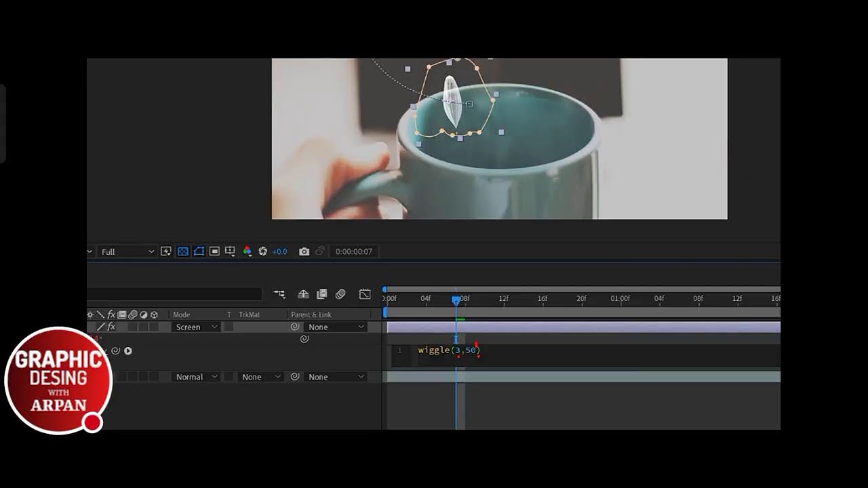Open the RGB show channel icon
The height and width of the screenshot is (488, 868).
pos(247,251)
